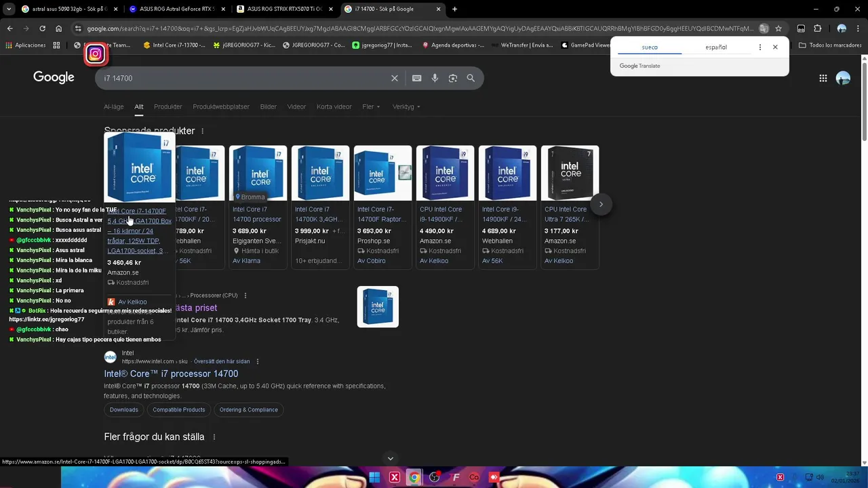Open options for Fler frågor du kan ställa
Image resolution: width=868 pixels, height=488 pixels.
coord(214,437)
